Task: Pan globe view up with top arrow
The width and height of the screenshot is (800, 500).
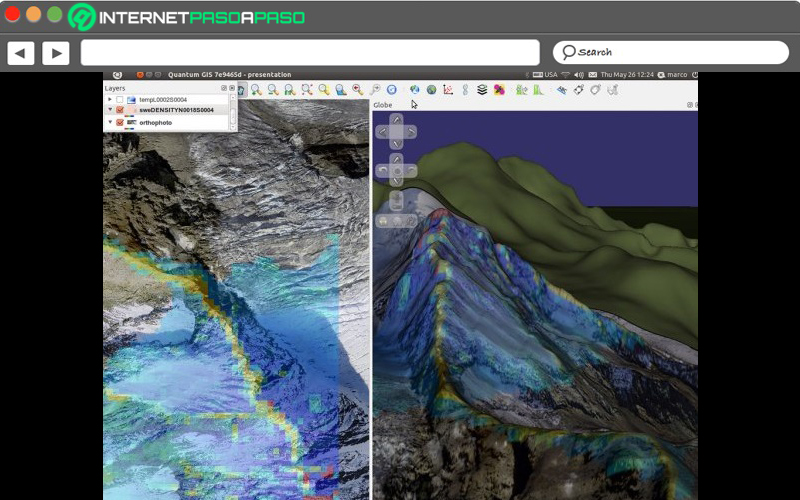Action: click(397, 120)
